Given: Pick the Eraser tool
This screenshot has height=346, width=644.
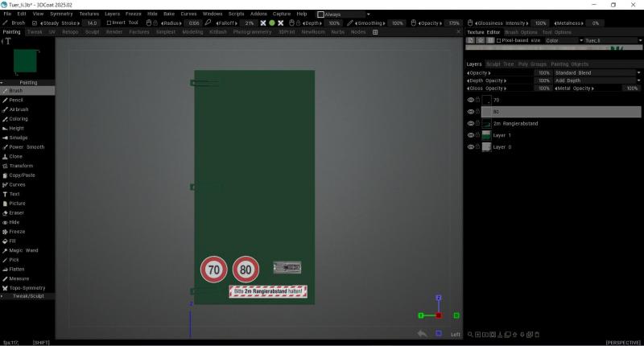Looking at the screenshot, I should click(x=16, y=212).
